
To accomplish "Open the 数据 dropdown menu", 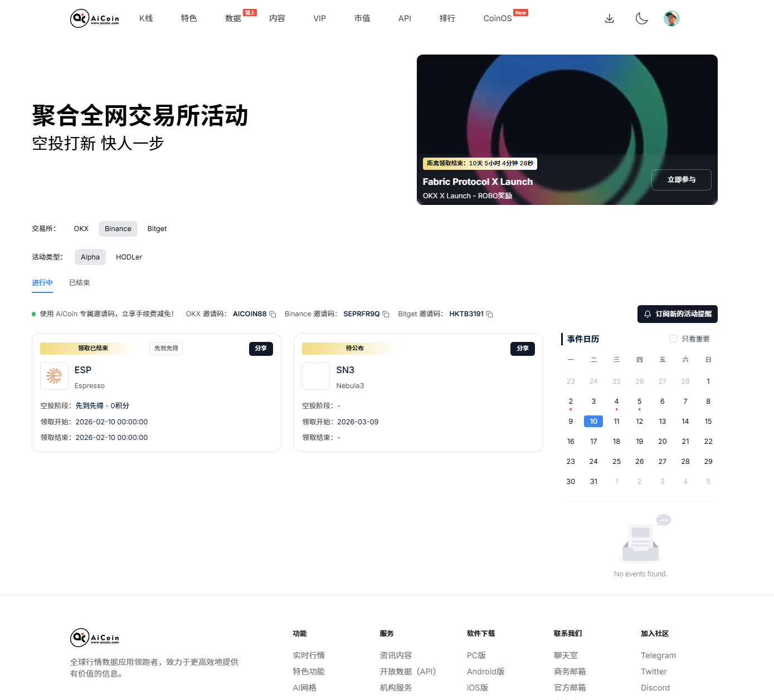I will (x=233, y=18).
